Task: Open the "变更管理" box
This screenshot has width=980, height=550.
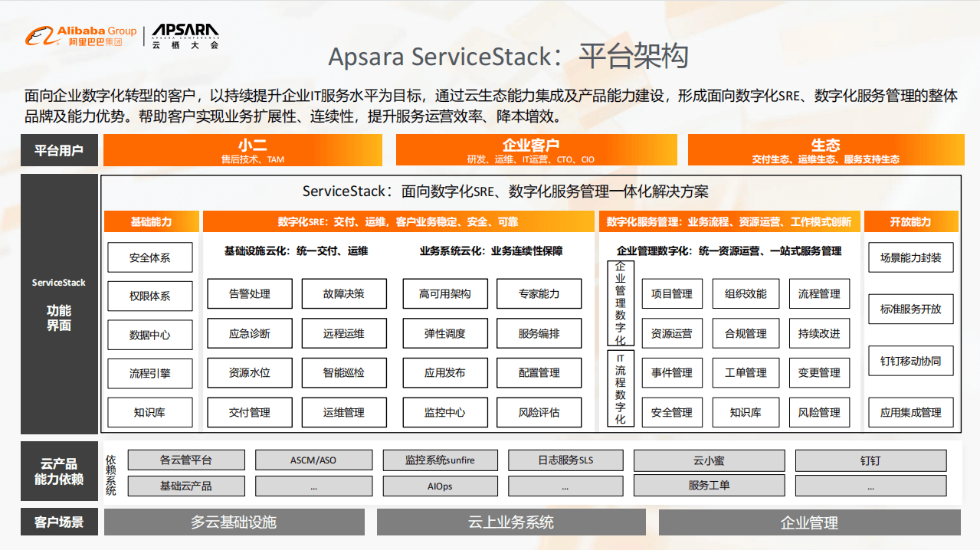Action: [x=819, y=373]
